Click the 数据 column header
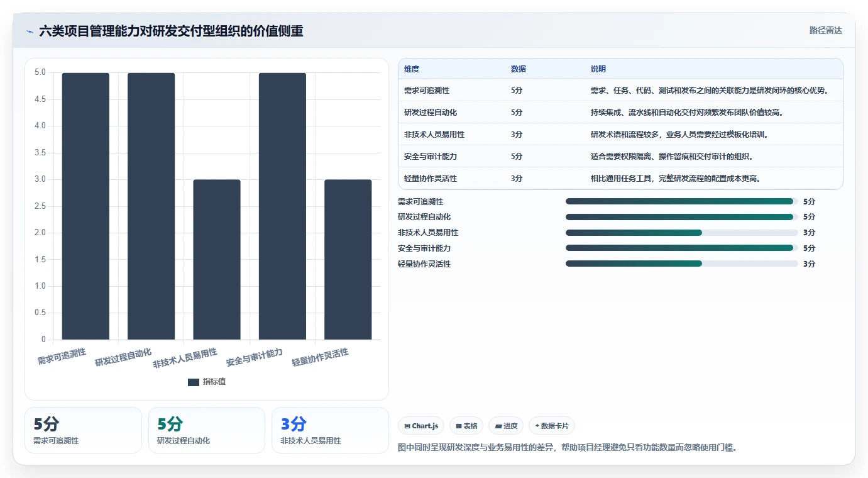 tap(519, 69)
